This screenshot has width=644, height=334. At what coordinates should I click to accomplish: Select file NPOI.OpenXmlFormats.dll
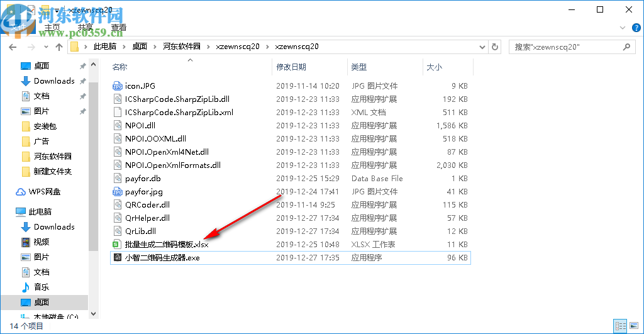point(173,165)
